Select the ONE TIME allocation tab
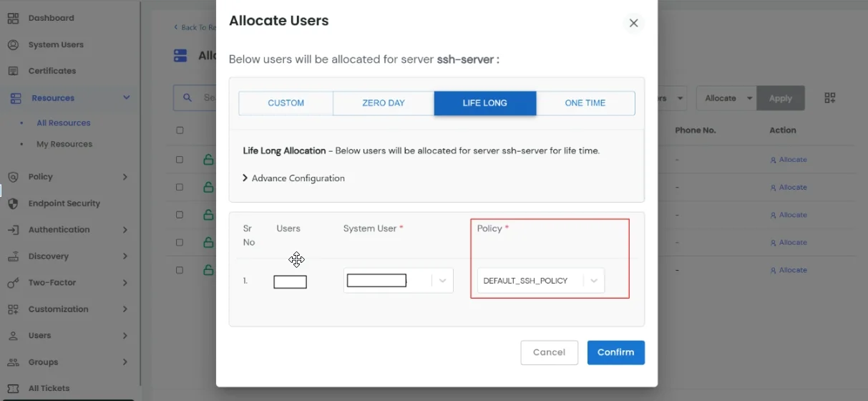The width and height of the screenshot is (868, 401). (585, 103)
